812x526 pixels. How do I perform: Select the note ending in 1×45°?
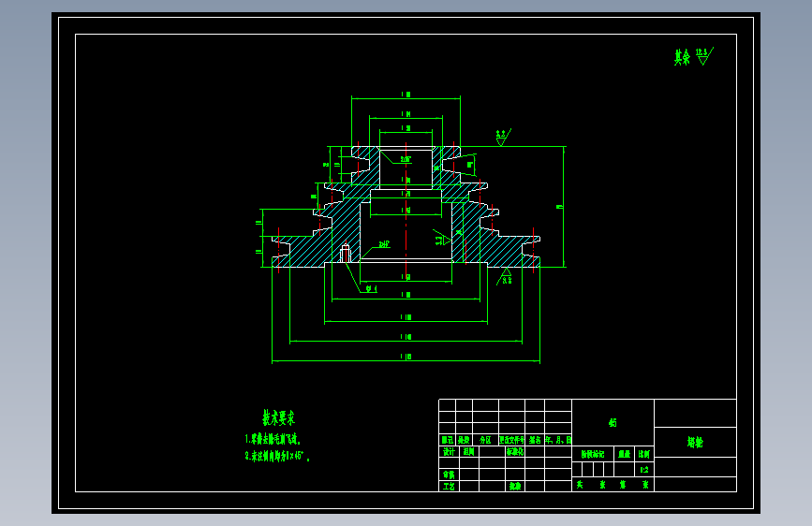(x=276, y=456)
